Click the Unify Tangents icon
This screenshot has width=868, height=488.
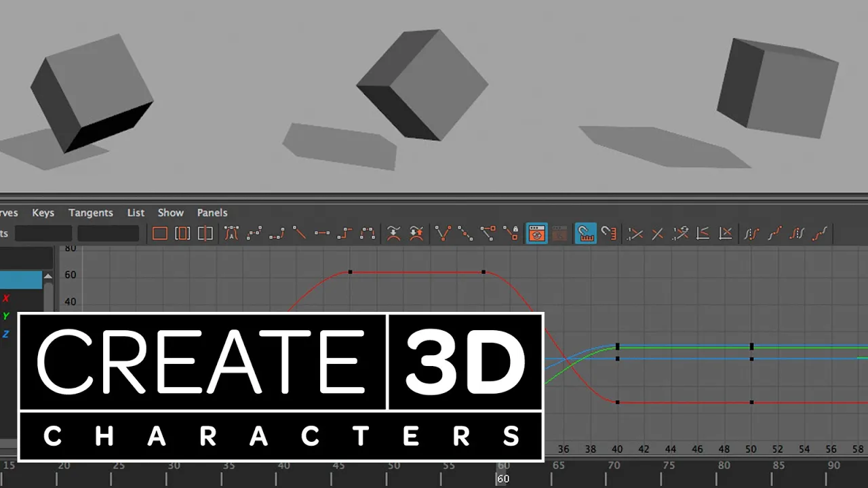(x=465, y=234)
